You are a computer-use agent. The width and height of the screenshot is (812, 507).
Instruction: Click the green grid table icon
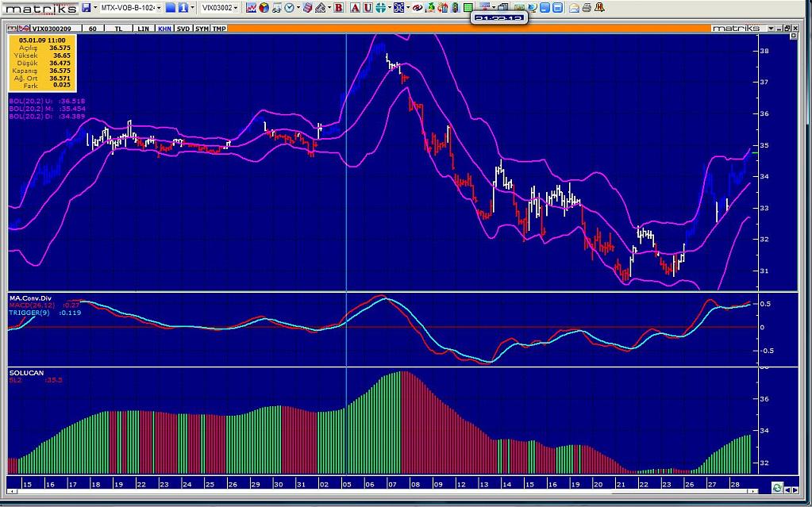(x=468, y=8)
